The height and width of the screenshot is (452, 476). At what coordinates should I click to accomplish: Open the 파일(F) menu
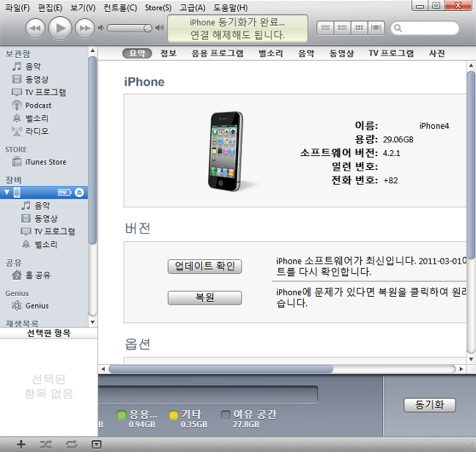click(18, 7)
